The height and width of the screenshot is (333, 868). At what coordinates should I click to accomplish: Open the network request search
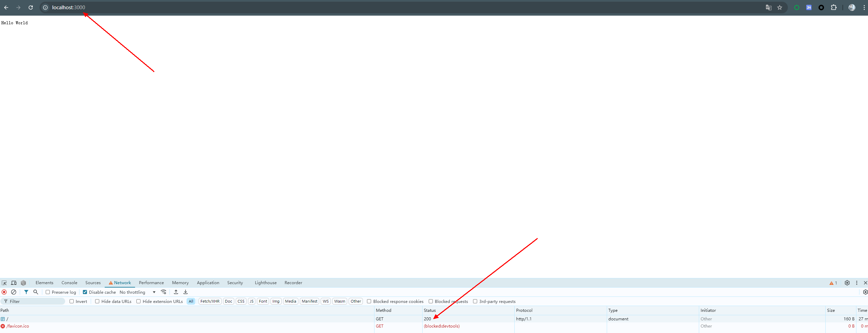coord(35,292)
